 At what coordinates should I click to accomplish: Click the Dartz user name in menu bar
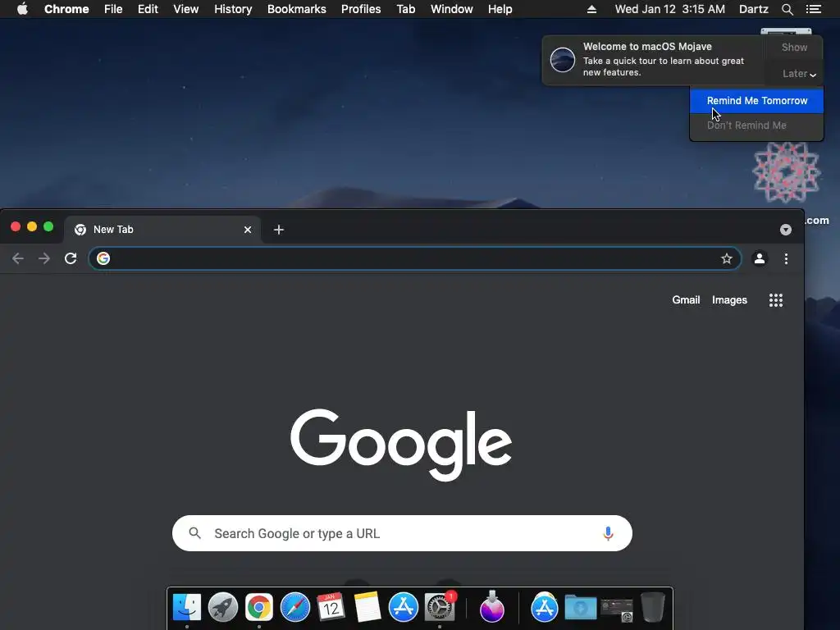(753, 9)
